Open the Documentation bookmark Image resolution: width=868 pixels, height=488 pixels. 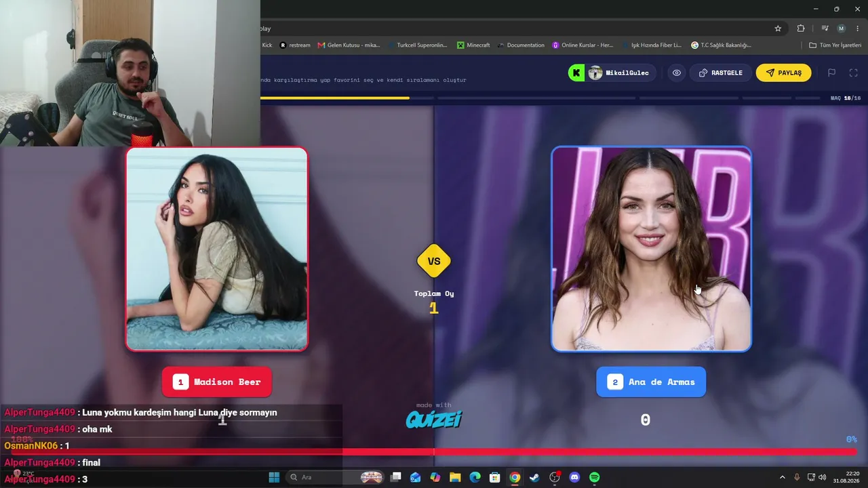521,45
